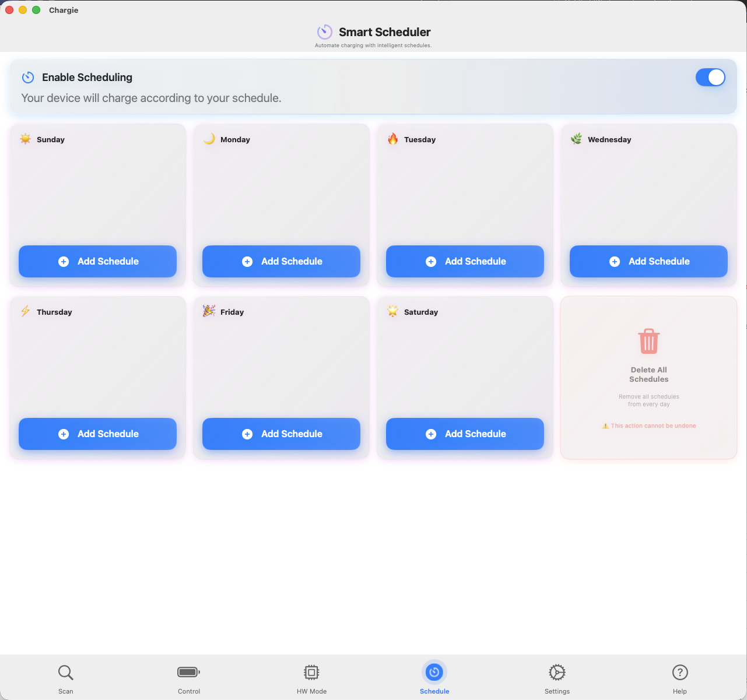Click the Delete All Schedules card

[x=648, y=377]
